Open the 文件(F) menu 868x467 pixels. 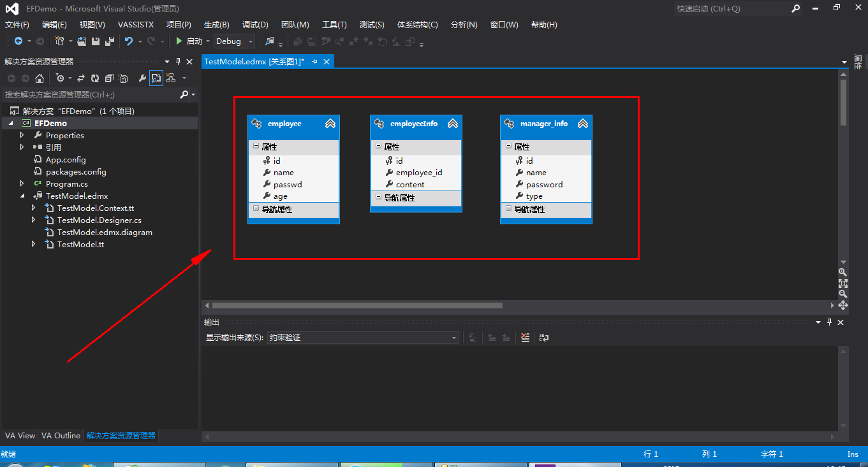pyautogui.click(x=17, y=25)
